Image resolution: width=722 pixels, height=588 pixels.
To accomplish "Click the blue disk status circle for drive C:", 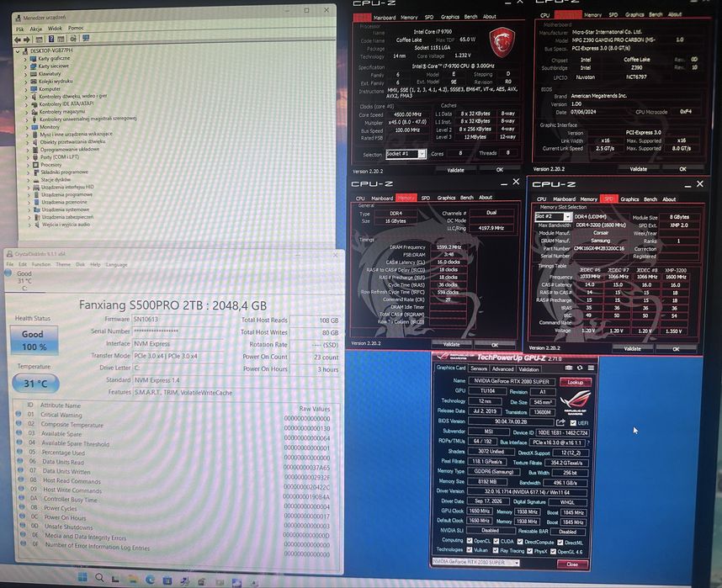I will tap(8, 273).
